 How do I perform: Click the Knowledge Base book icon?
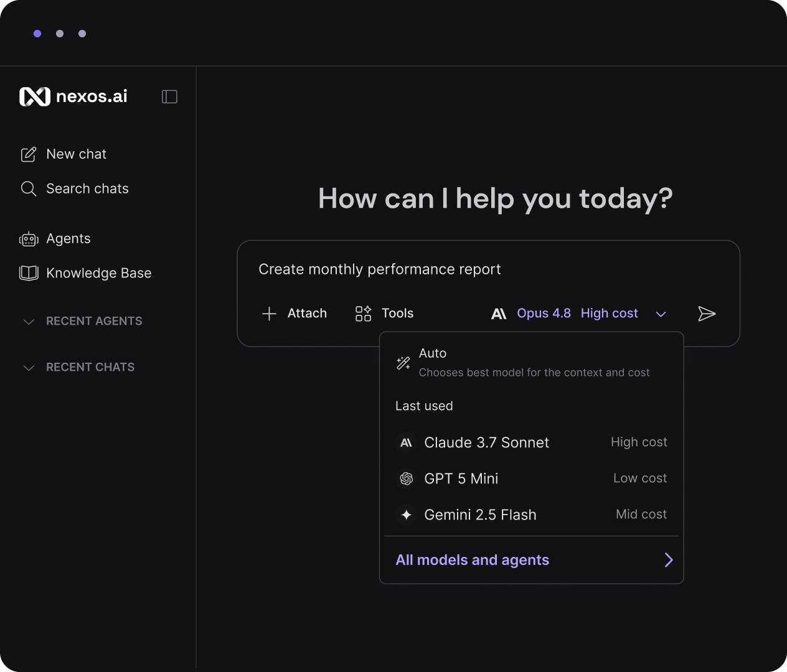pyautogui.click(x=29, y=273)
